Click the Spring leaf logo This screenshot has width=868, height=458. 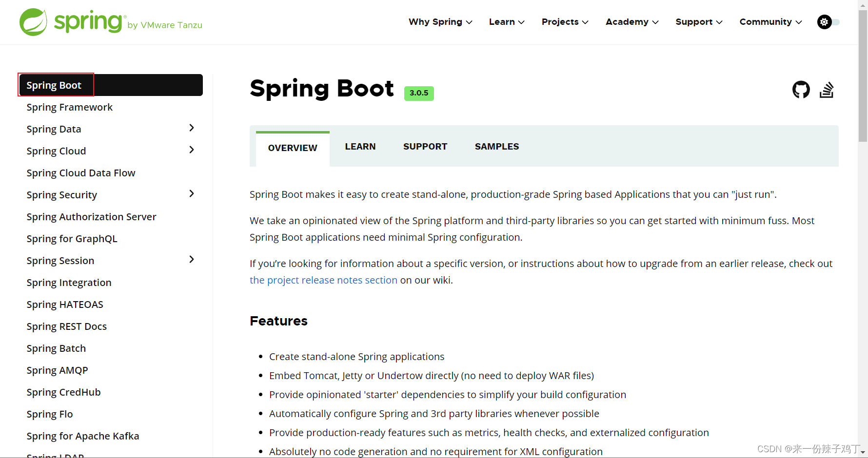tap(33, 22)
